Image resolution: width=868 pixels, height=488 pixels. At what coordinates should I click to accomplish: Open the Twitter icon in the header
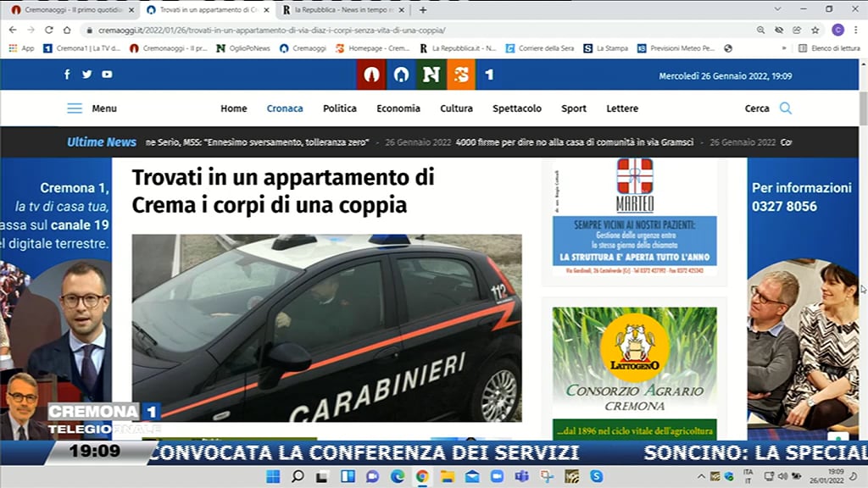click(x=86, y=75)
